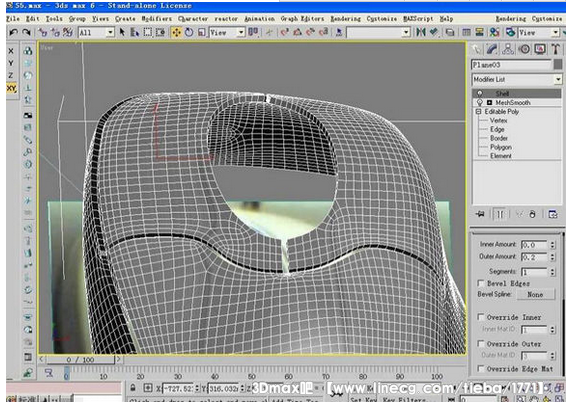This screenshot has width=573, height=405.
Task: Click the Redo arrow icon
Action: coord(26,33)
